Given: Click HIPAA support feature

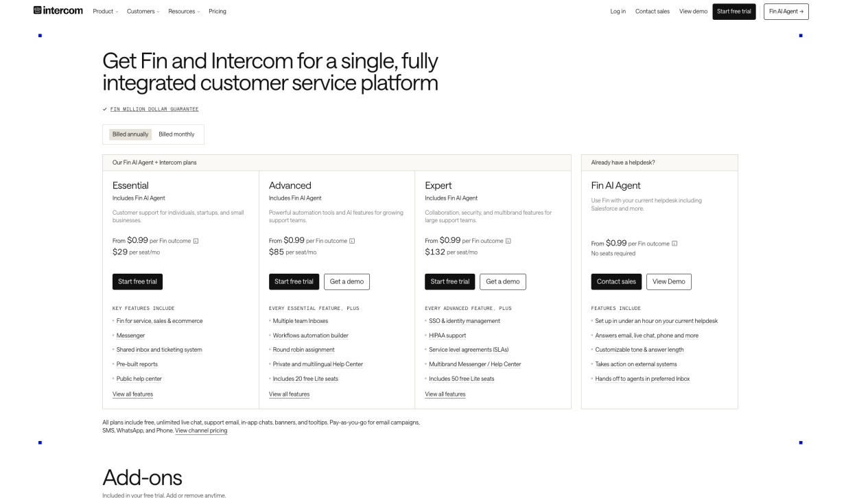Looking at the screenshot, I should tap(447, 335).
